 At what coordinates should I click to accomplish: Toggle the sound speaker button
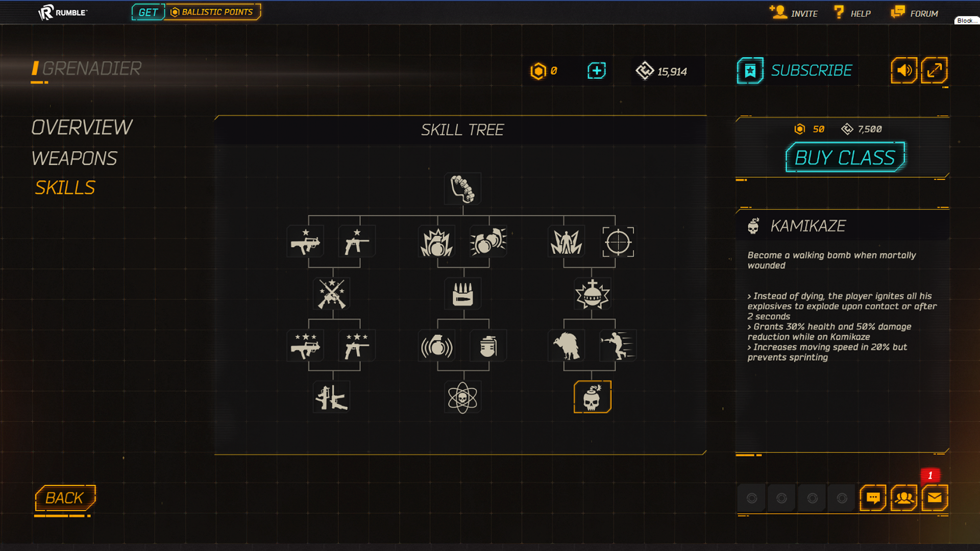904,70
